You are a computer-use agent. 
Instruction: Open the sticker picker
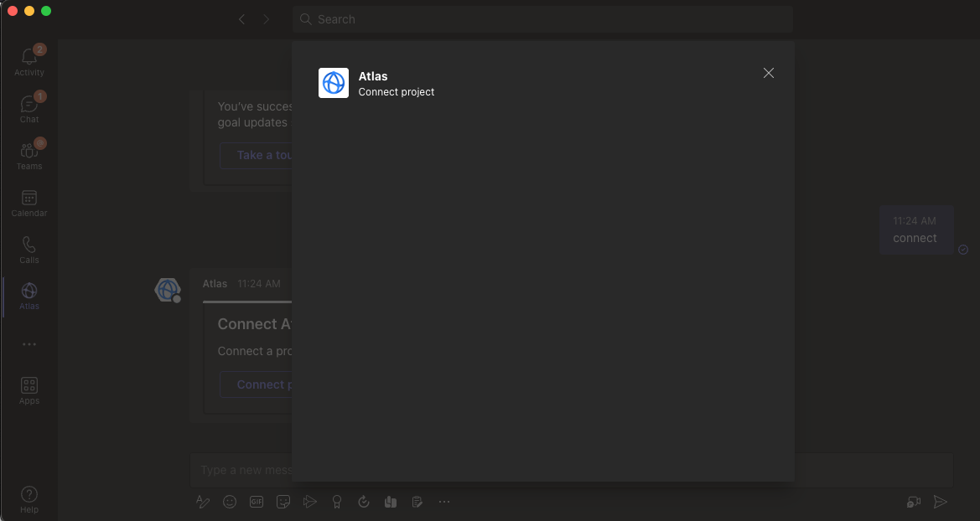pyautogui.click(x=283, y=502)
